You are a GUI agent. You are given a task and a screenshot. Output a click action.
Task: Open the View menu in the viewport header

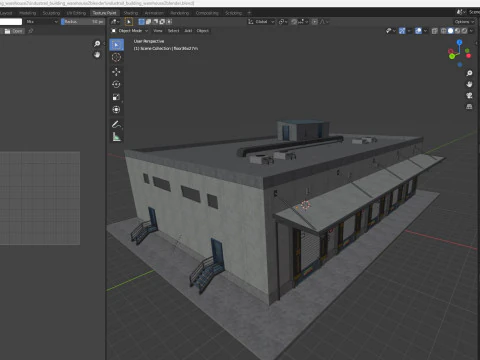[x=158, y=31]
